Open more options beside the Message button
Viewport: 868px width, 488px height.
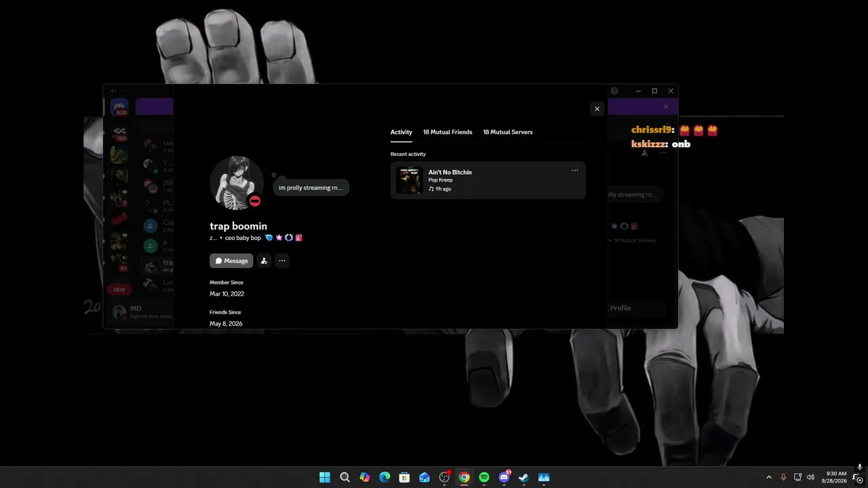(282, 261)
